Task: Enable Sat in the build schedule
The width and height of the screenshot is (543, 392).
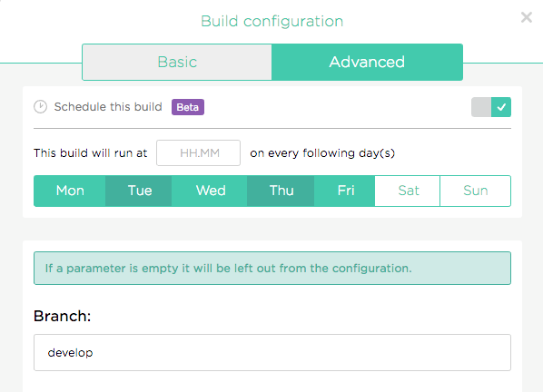Action: click(x=408, y=191)
